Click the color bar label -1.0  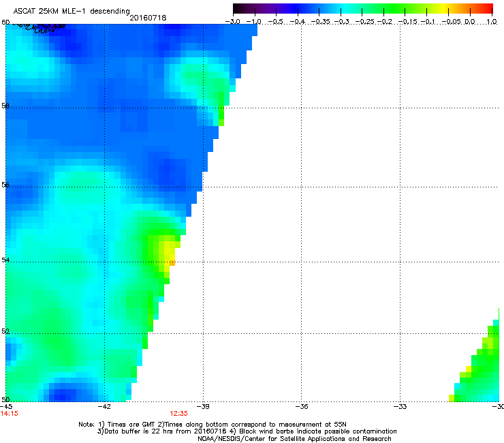(x=254, y=22)
